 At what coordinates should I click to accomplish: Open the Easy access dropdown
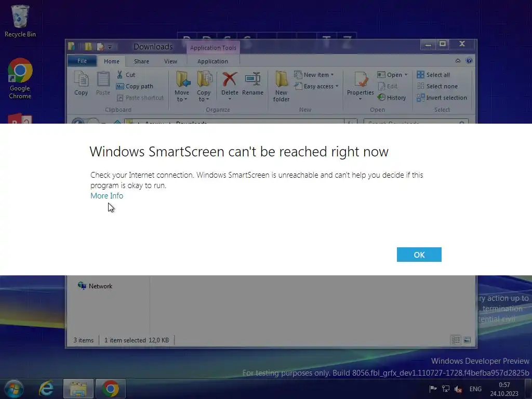316,86
